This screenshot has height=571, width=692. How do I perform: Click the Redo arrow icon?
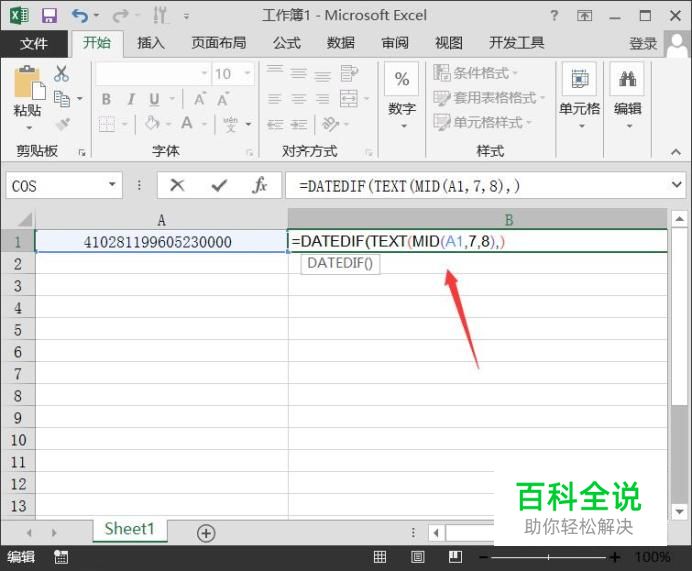(120, 16)
